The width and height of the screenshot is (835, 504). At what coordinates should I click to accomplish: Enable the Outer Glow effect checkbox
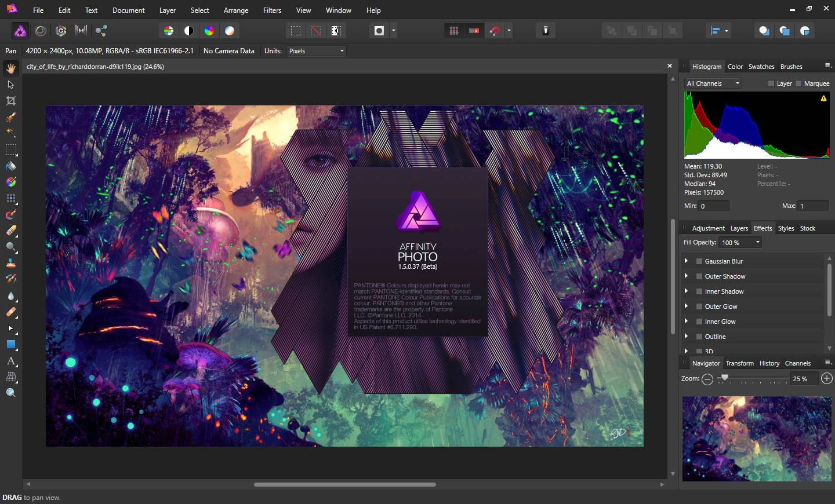coord(699,306)
